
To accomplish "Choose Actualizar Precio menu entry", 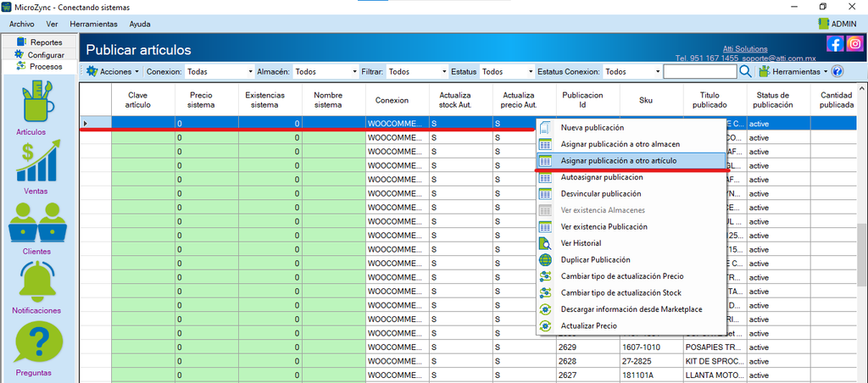I will click(631, 326).
